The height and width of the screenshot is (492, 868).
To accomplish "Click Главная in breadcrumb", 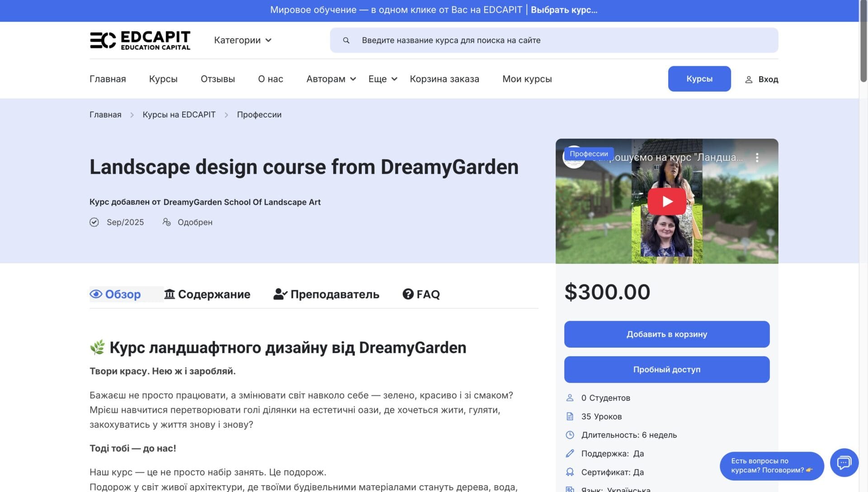I will [105, 115].
